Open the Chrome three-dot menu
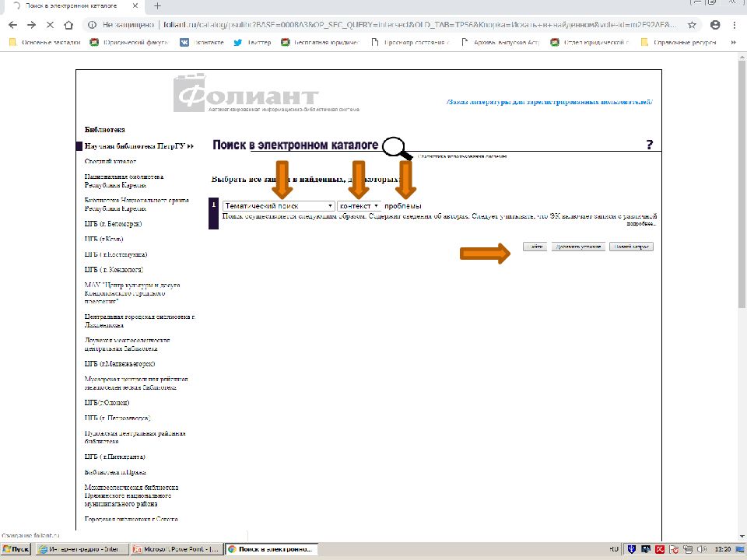This screenshot has height=560, width=747. [735, 25]
